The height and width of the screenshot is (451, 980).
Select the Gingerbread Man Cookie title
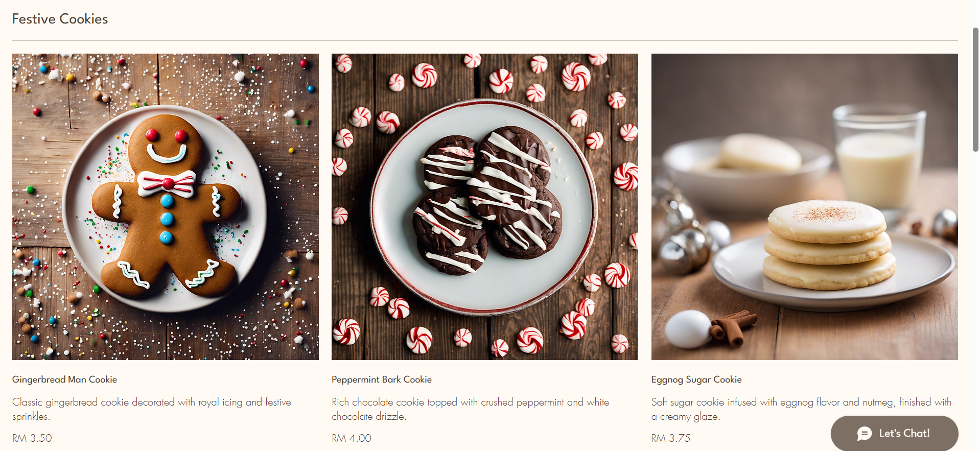pos(65,379)
